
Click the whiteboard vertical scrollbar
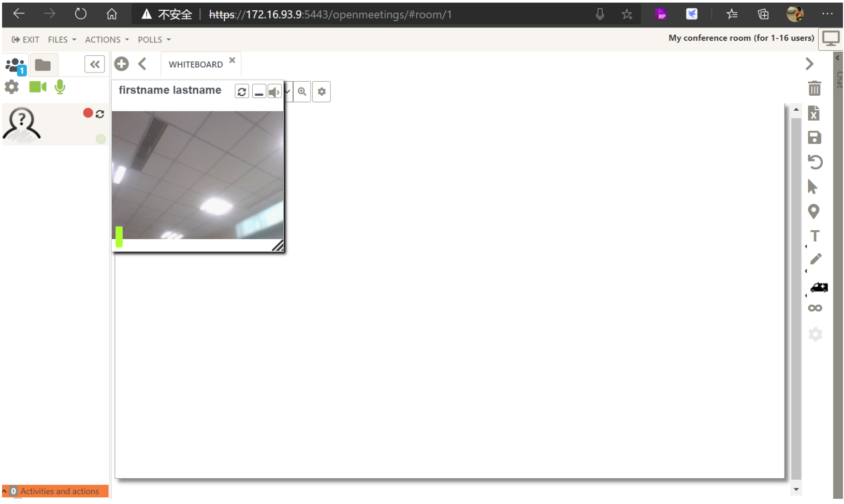796,295
